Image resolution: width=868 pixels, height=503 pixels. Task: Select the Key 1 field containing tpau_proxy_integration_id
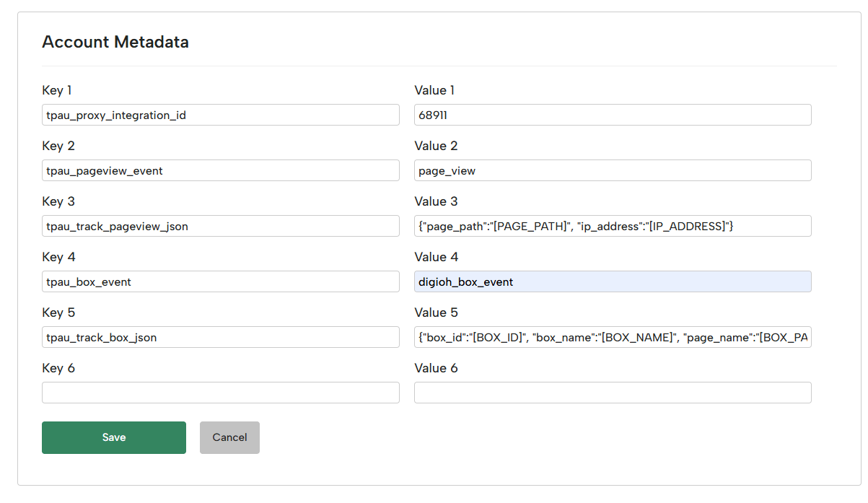tap(220, 115)
